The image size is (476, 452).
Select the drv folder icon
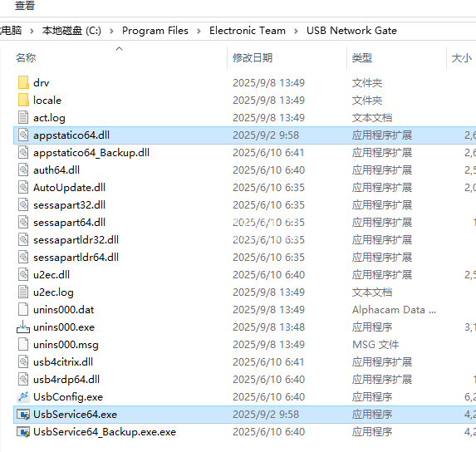coord(23,82)
